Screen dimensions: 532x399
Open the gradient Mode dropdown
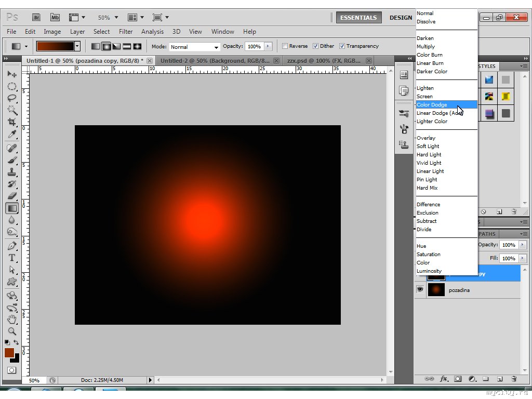click(195, 47)
